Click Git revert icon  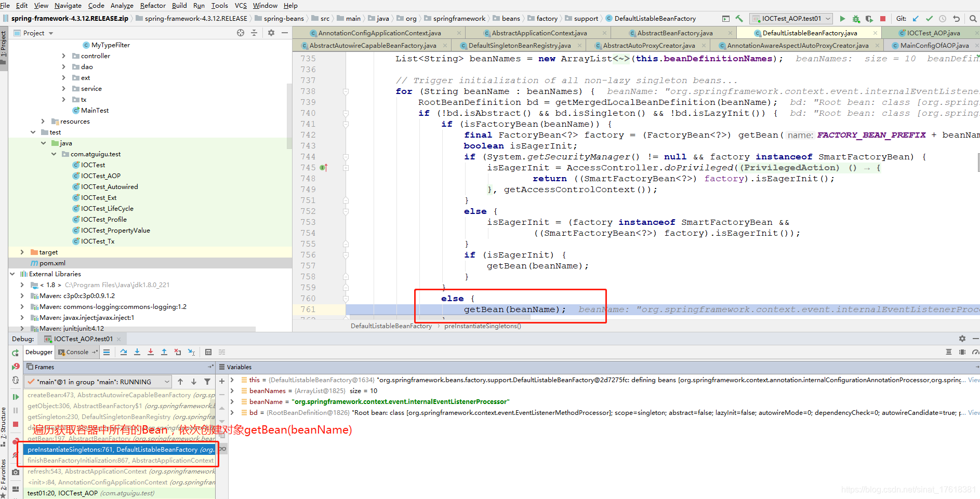coord(956,19)
